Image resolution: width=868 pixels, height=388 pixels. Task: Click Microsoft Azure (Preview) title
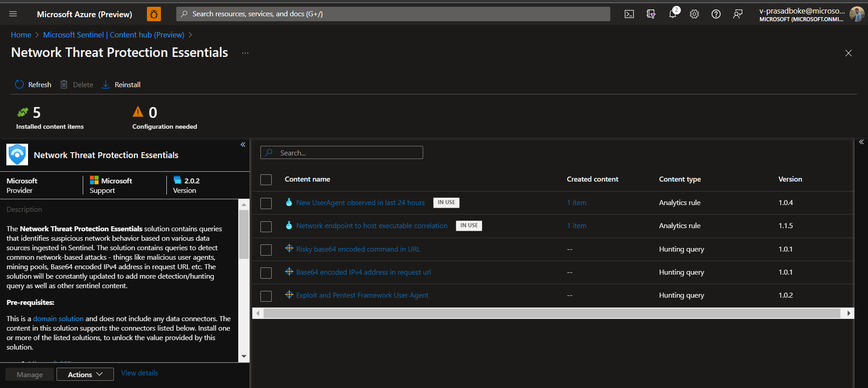point(85,14)
